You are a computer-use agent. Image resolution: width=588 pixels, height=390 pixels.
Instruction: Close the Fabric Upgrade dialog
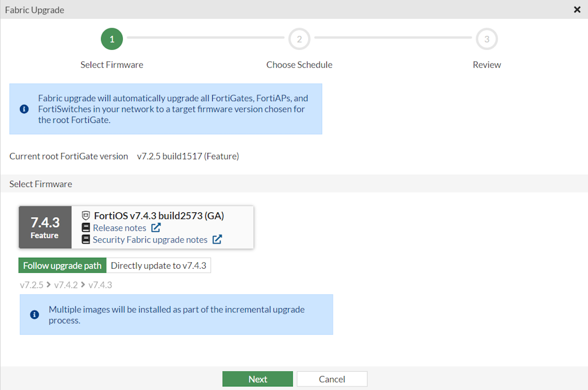click(577, 10)
